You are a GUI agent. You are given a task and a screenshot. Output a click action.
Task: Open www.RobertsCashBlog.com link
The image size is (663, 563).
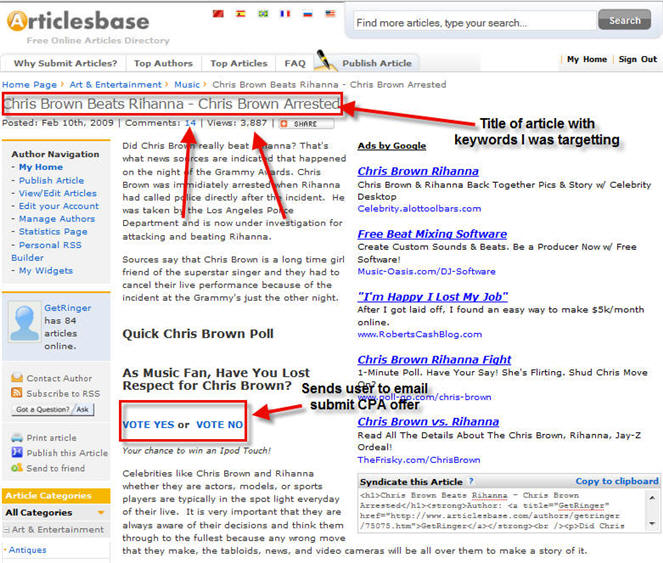(419, 334)
